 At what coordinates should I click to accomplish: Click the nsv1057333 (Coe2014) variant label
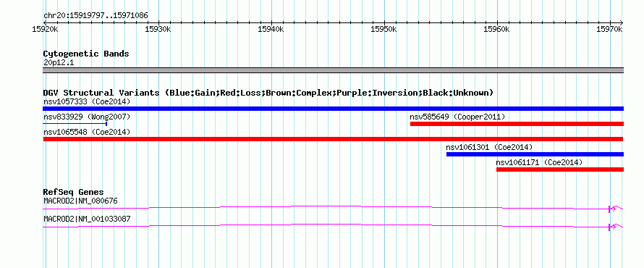pyautogui.click(x=87, y=101)
